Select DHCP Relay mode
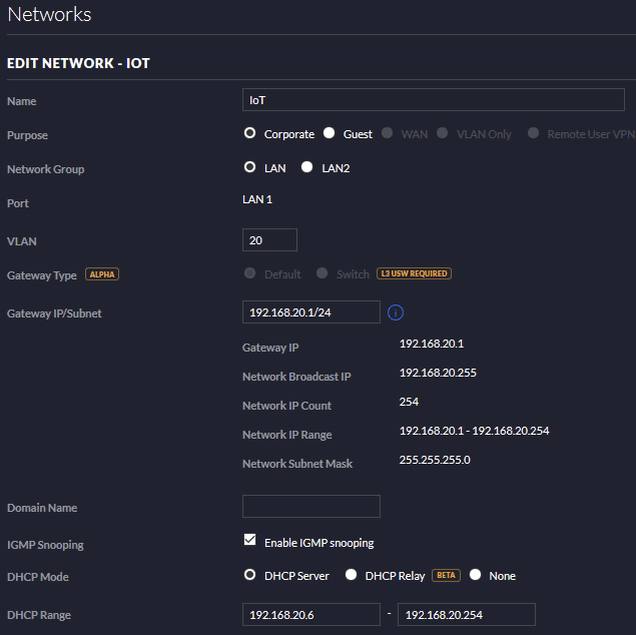Image resolution: width=636 pixels, height=635 pixels. click(x=351, y=575)
